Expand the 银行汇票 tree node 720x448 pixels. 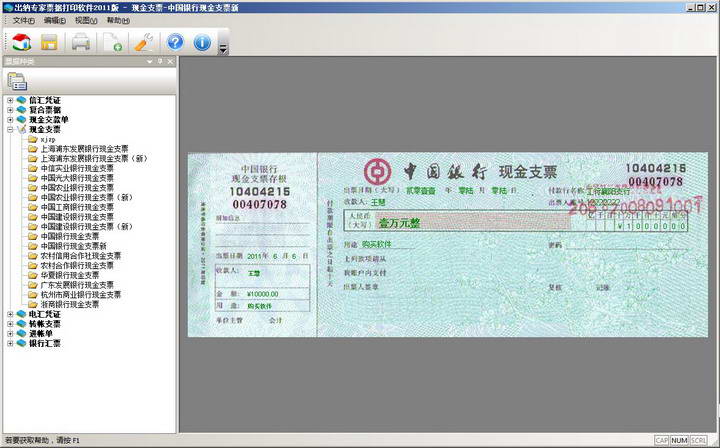pos(10,343)
